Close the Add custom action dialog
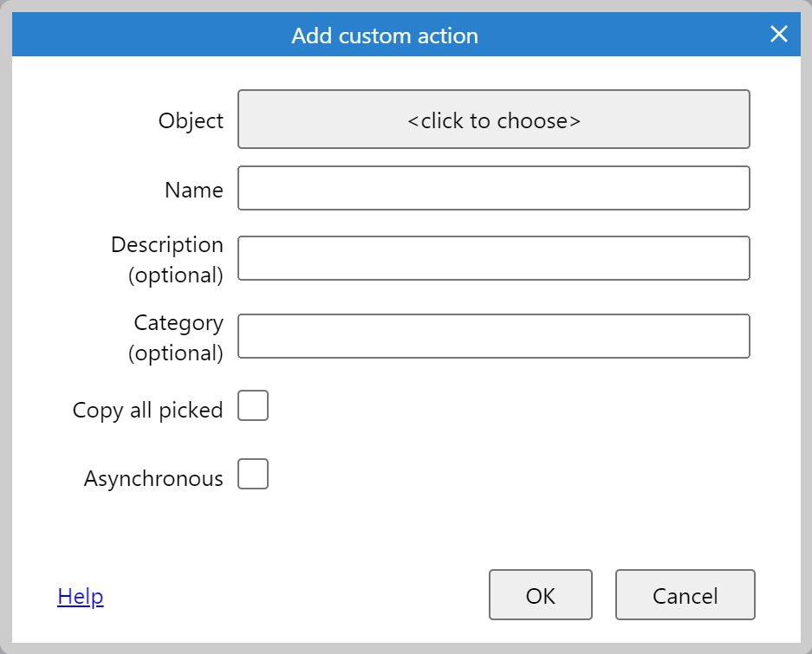Viewport: 812px width, 654px height. pos(778,35)
